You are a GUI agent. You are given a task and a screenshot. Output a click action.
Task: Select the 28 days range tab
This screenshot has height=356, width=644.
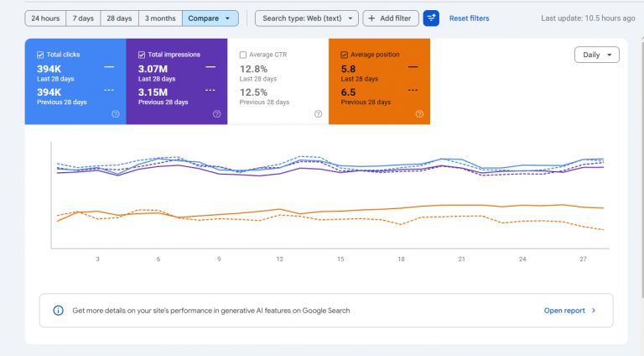(119, 18)
